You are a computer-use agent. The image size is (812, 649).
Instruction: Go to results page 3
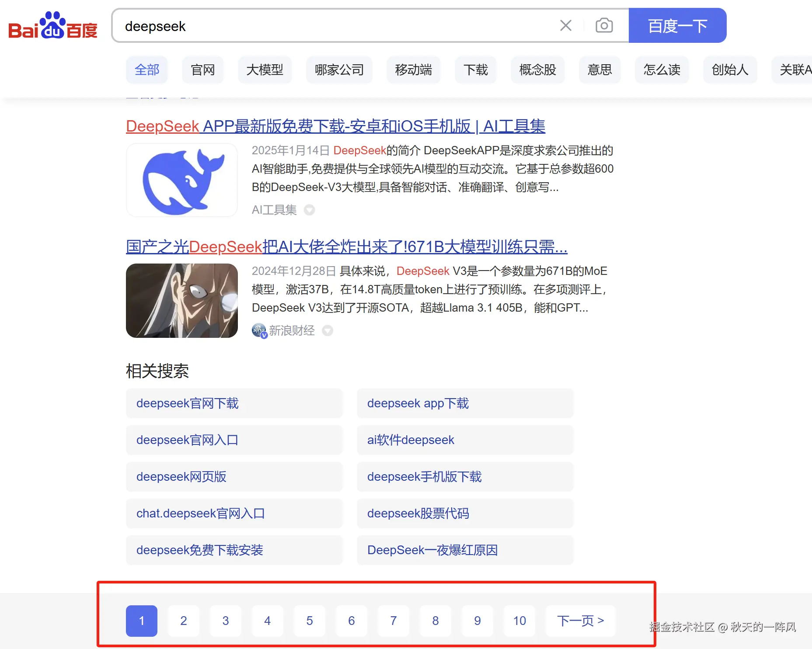(226, 621)
